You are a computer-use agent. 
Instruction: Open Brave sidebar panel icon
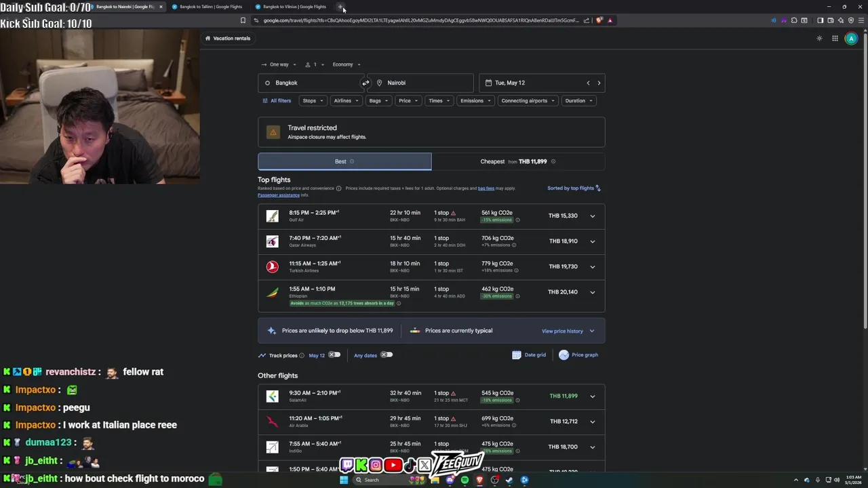tap(820, 20)
